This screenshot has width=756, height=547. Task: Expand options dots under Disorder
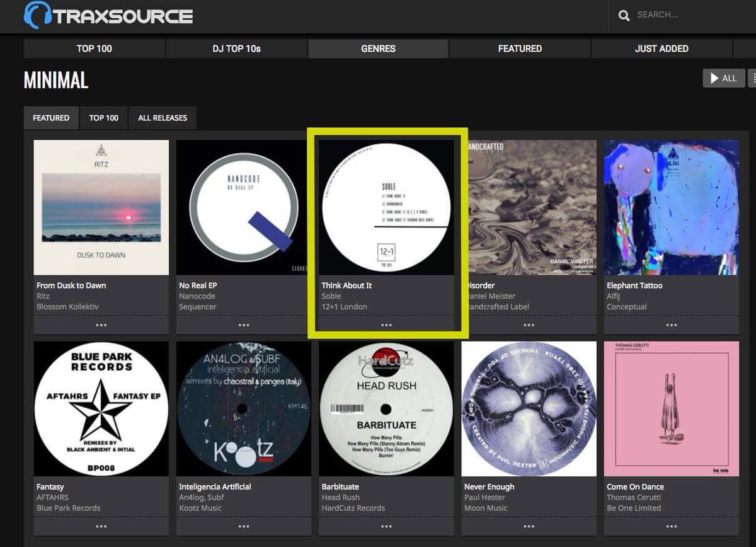point(529,325)
